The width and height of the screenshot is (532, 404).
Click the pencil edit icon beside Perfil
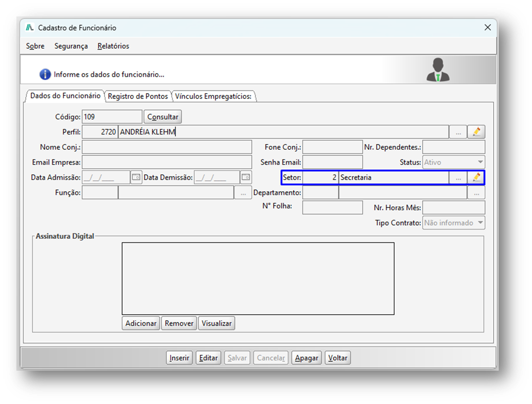[x=476, y=132]
